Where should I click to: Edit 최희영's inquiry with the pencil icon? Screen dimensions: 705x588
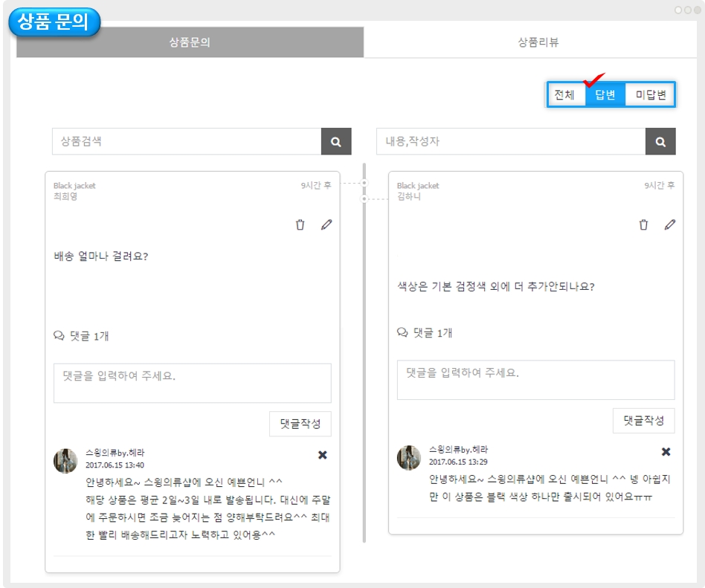(326, 224)
